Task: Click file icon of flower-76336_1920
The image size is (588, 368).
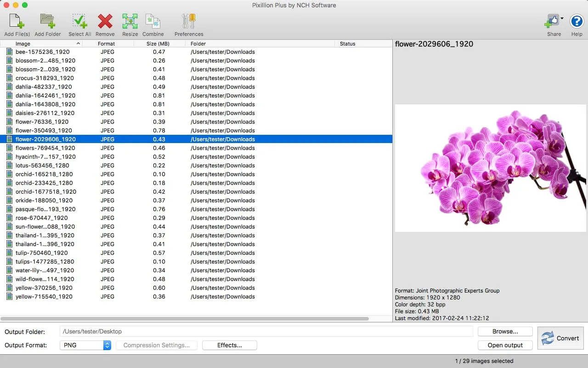Action: point(9,122)
